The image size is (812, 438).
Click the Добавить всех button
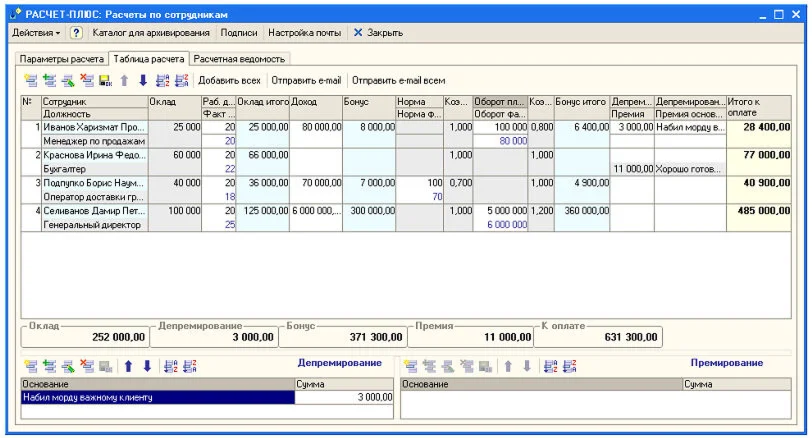229,80
